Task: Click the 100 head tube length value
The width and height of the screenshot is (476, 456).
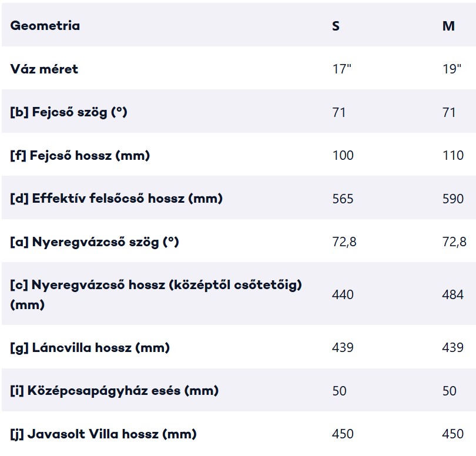Action: pyautogui.click(x=343, y=156)
